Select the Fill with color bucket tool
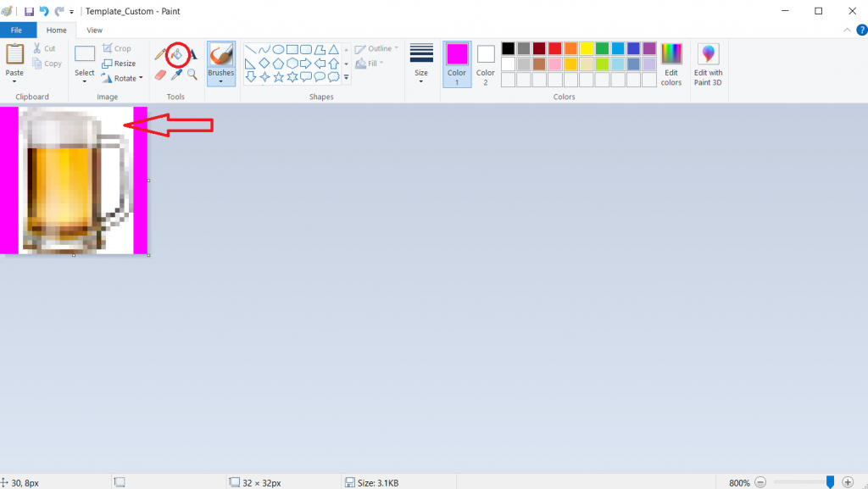The height and width of the screenshot is (489, 868). pyautogui.click(x=176, y=54)
